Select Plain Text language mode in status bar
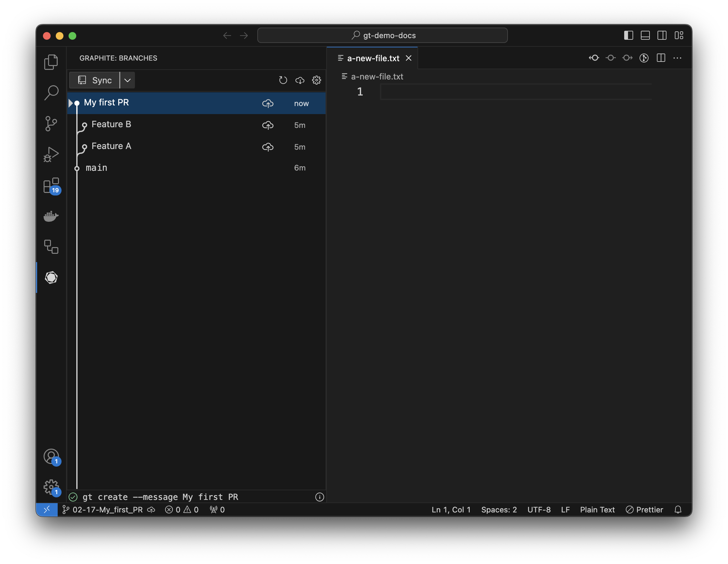The image size is (728, 564). [597, 509]
